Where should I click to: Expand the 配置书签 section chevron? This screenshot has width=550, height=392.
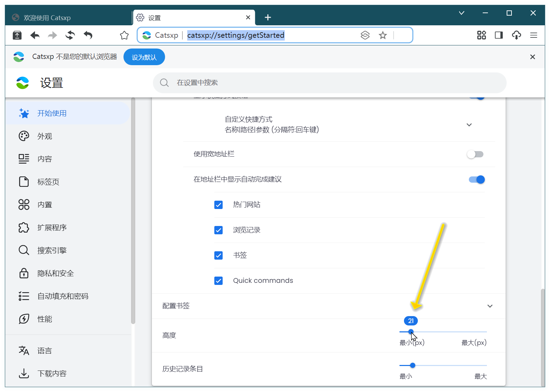[490, 306]
